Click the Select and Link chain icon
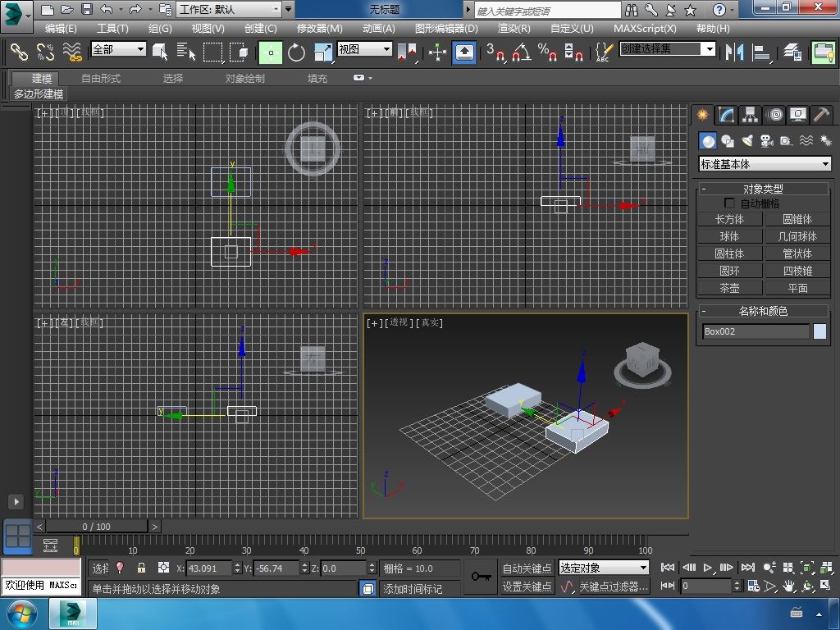Viewport: 840px width, 630px height. click(x=19, y=52)
